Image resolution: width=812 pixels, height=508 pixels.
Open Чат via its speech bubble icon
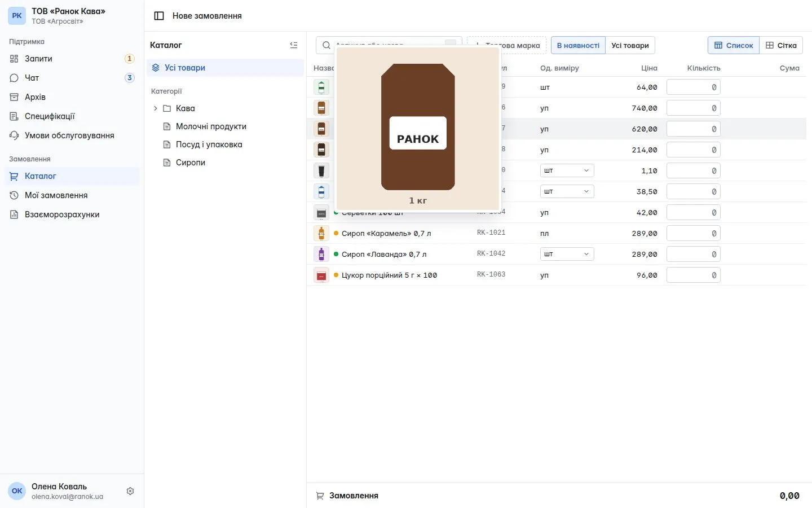14,78
